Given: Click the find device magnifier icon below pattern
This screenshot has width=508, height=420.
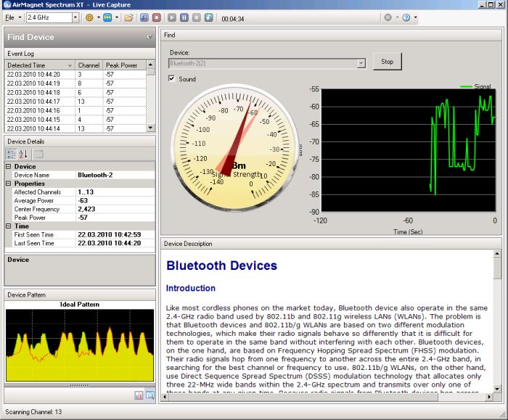Looking at the screenshot, I should [150, 395].
